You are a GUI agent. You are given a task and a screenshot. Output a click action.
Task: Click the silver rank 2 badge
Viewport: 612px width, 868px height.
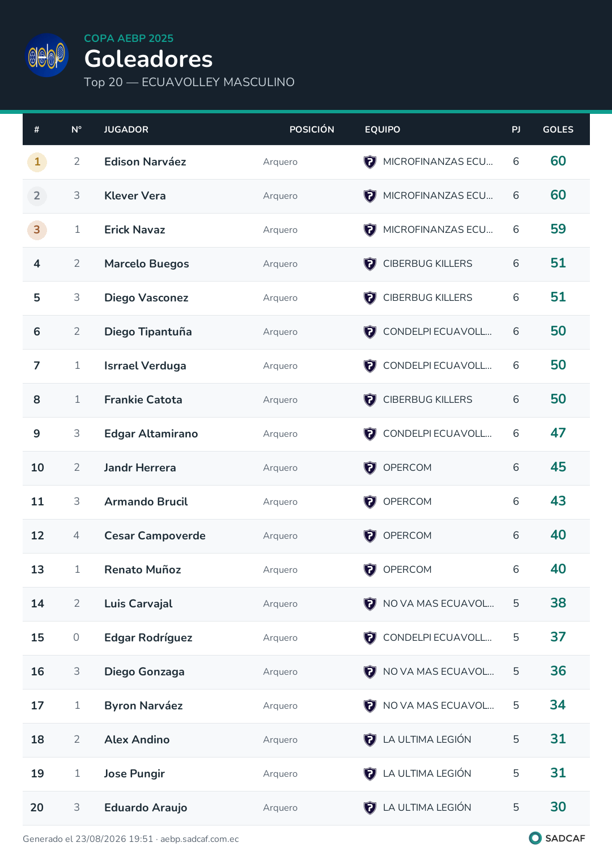(x=37, y=196)
